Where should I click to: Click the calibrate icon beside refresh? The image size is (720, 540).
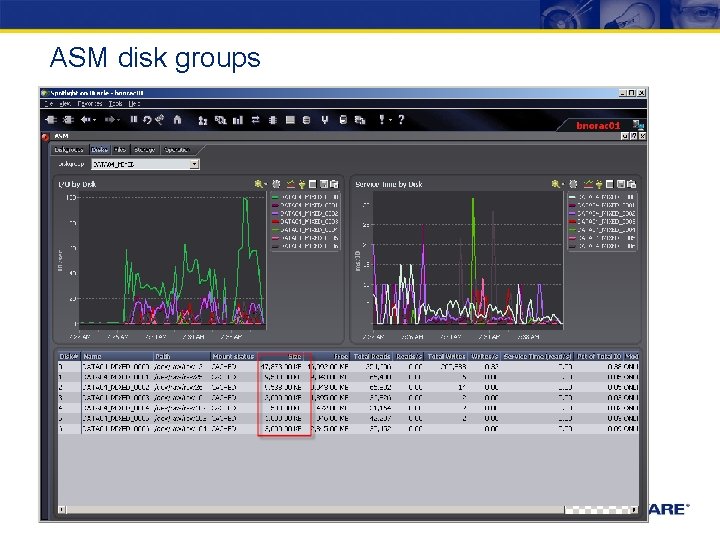(159, 120)
